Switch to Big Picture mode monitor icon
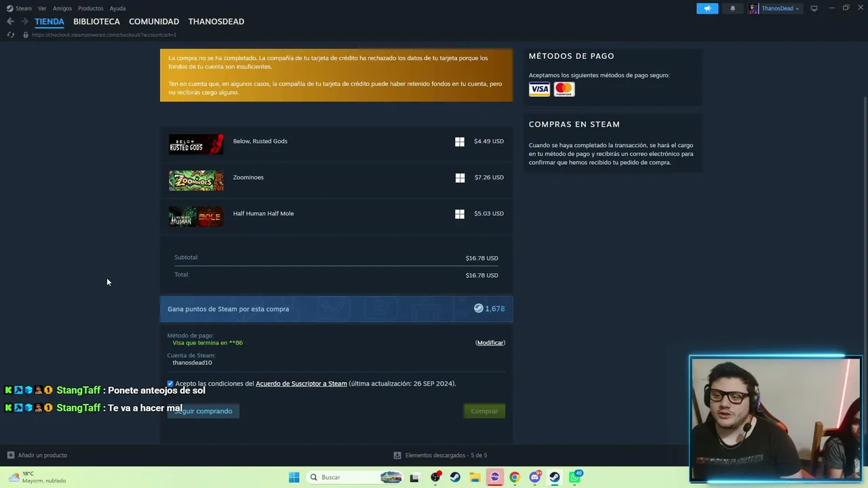This screenshot has width=868, height=488. [814, 8]
